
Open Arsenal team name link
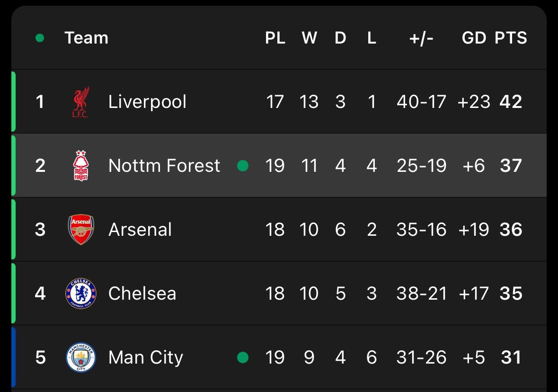[140, 229]
